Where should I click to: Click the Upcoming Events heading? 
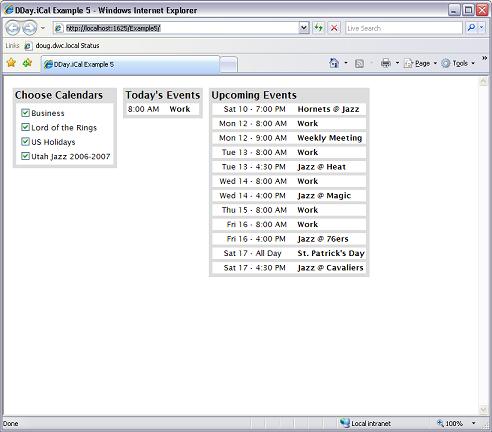click(x=254, y=95)
